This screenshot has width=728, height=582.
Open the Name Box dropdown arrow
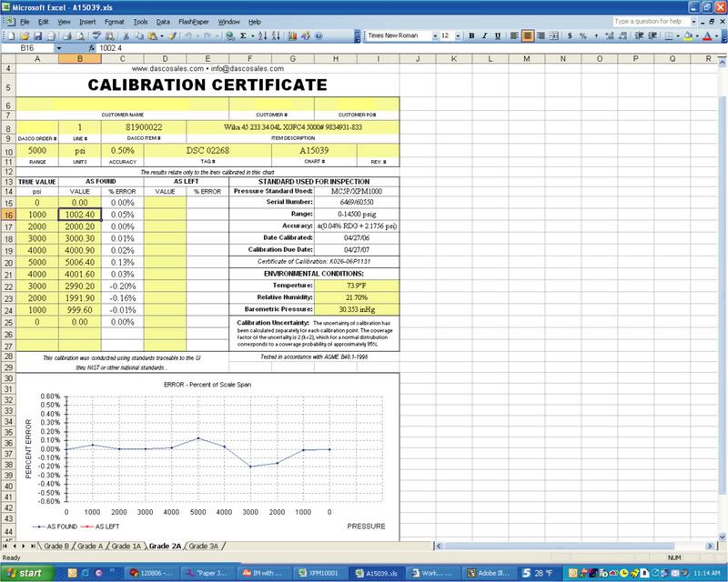[59, 47]
